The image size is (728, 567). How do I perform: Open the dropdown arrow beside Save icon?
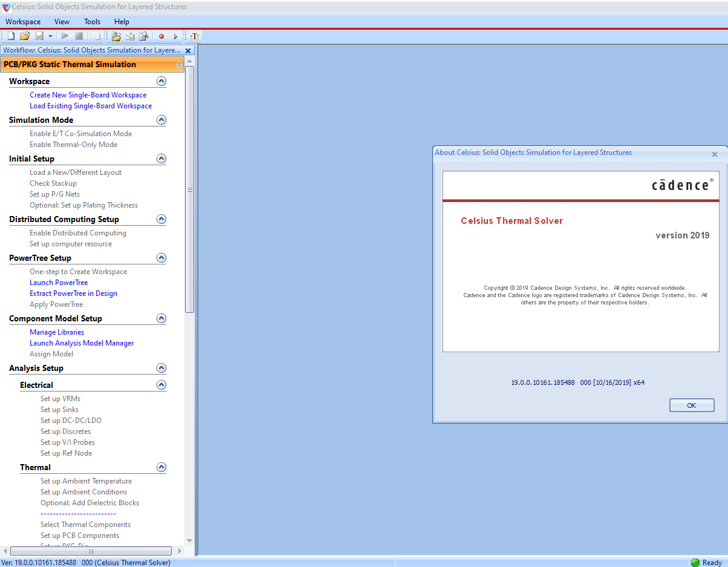[51, 36]
